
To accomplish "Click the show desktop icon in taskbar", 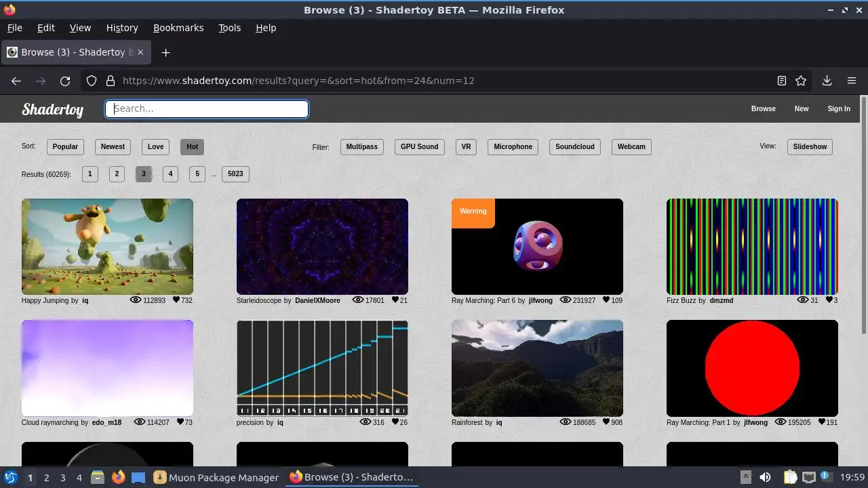I will click(x=138, y=477).
